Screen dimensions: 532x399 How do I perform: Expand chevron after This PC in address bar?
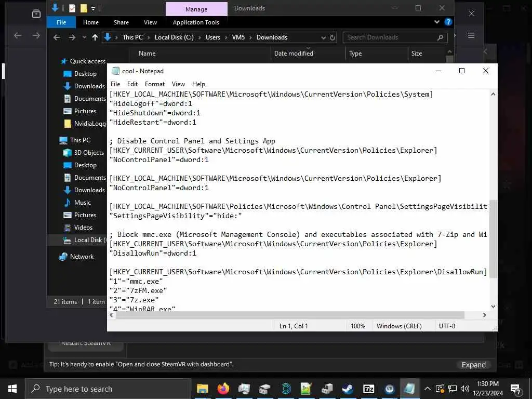coord(149,37)
